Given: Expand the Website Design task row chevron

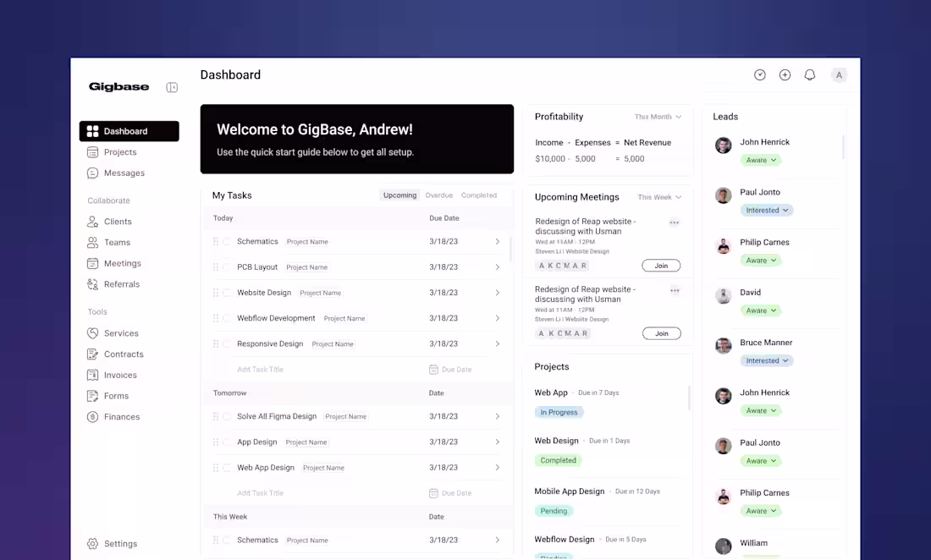Looking at the screenshot, I should point(498,292).
